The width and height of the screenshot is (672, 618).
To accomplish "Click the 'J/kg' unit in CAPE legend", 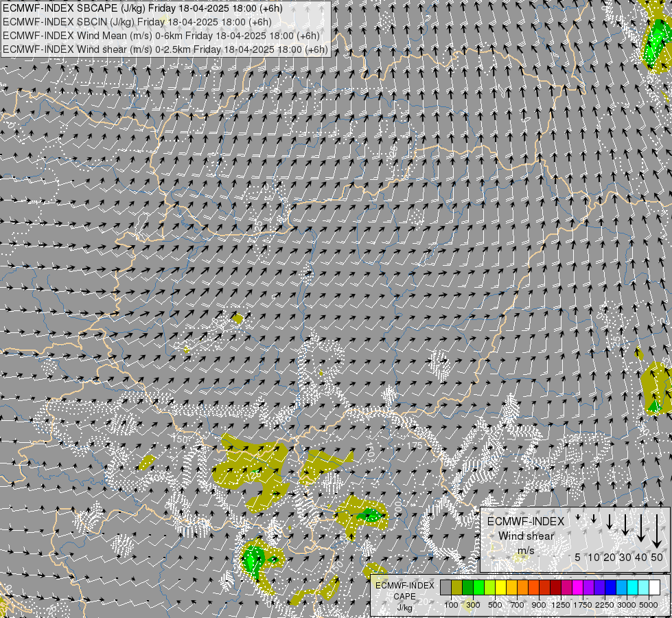I will pos(404,608).
